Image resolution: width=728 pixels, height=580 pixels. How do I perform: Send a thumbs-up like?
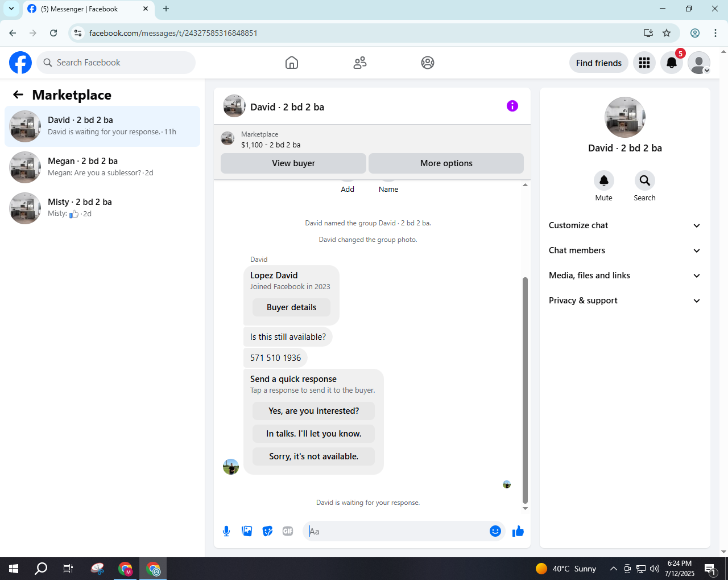(x=518, y=531)
